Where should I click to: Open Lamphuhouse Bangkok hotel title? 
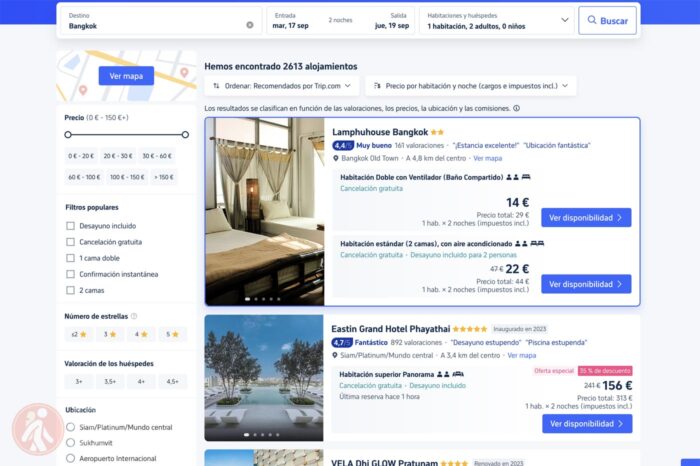[x=380, y=132]
